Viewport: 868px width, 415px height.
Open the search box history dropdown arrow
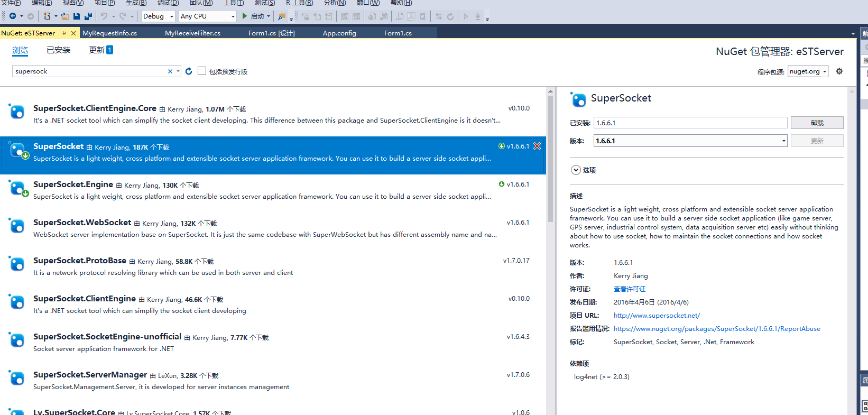coord(178,71)
